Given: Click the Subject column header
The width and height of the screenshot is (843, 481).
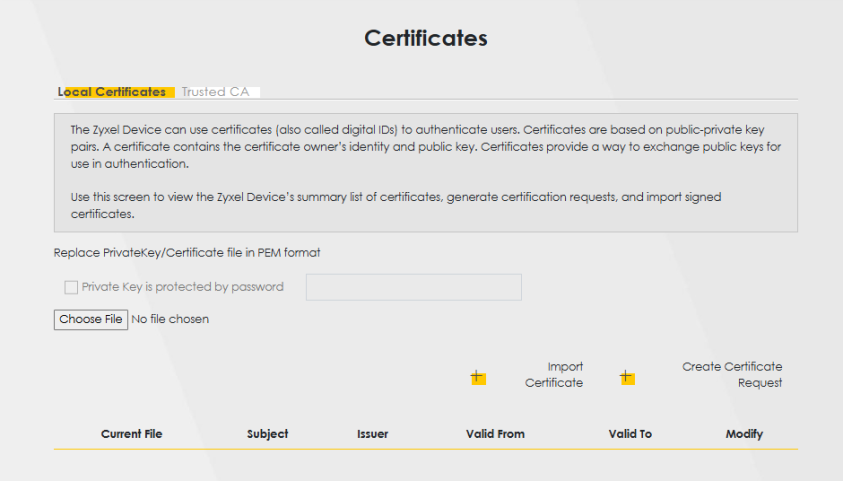Looking at the screenshot, I should click(267, 434).
